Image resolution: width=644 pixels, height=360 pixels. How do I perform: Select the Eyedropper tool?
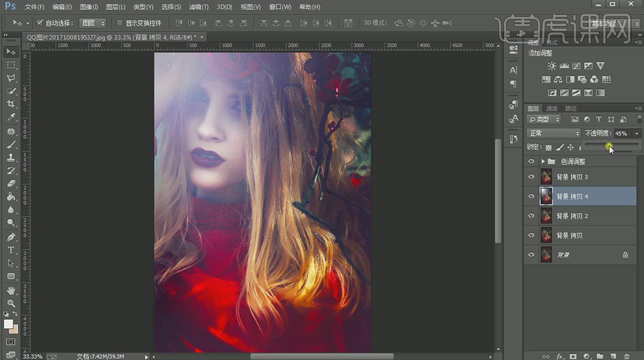[11, 118]
